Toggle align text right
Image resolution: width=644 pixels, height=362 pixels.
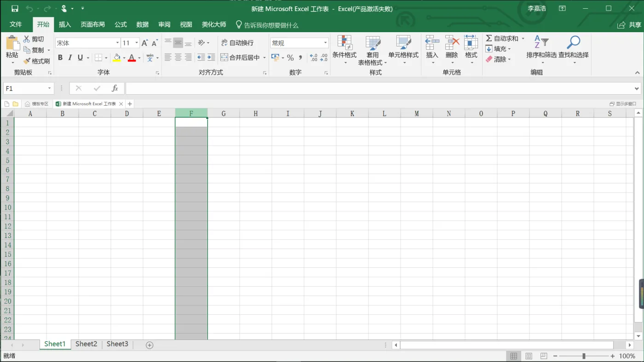click(188, 57)
